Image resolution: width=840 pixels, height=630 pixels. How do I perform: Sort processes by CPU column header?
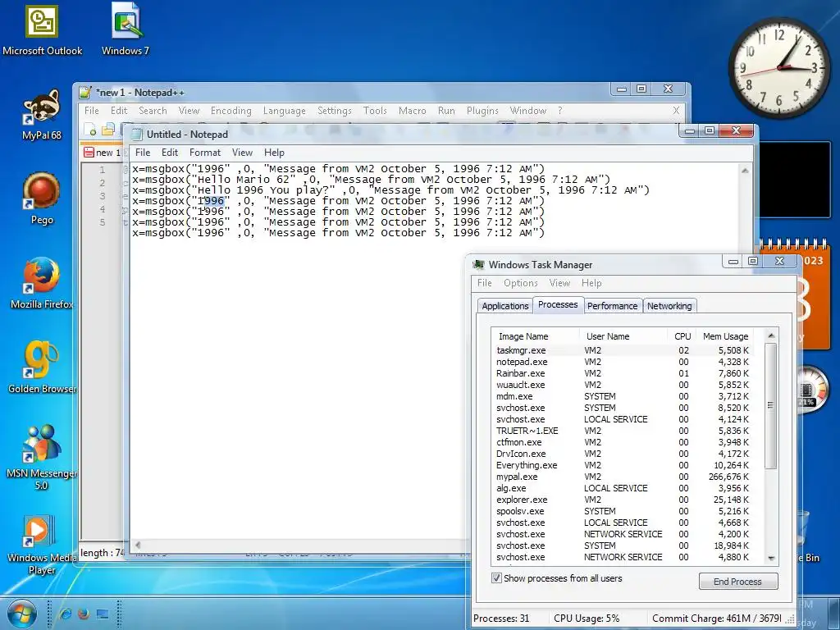[682, 336]
